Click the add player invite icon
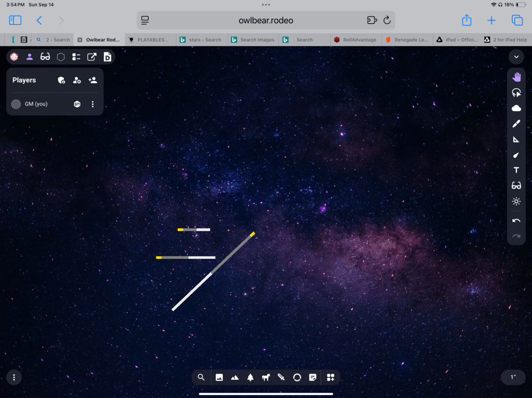The image size is (532, 398). pos(92,80)
